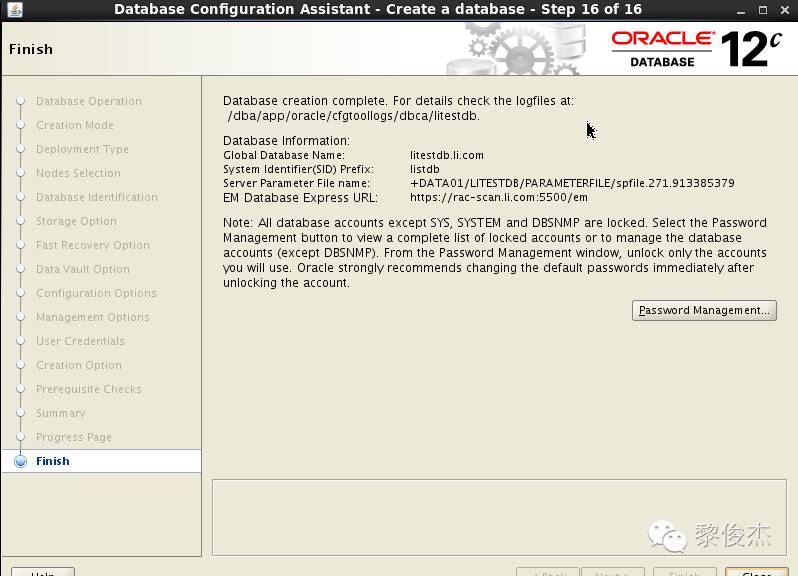Click the Oracle Database 12c logo

696,49
